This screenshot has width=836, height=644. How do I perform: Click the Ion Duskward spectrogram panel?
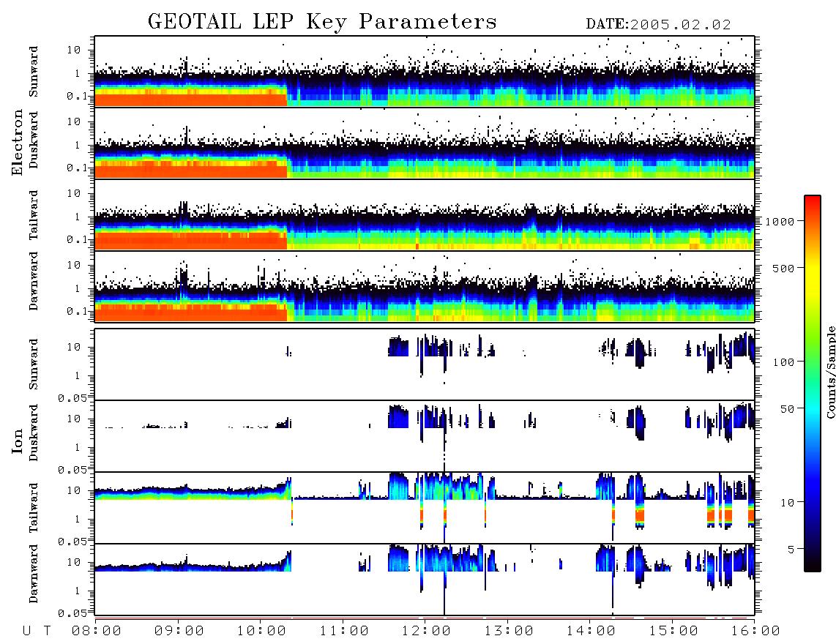coord(425,436)
